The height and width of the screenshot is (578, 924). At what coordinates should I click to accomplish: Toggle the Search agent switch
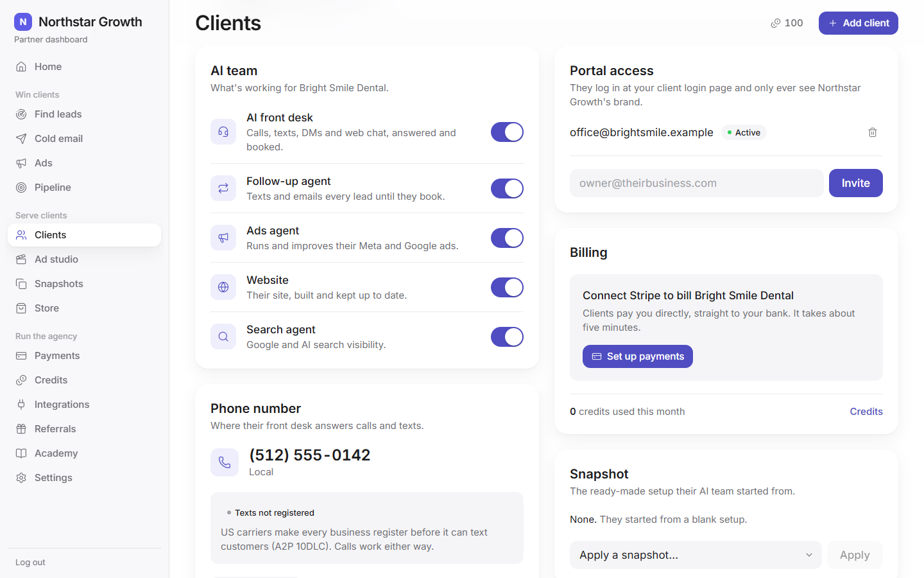(507, 337)
